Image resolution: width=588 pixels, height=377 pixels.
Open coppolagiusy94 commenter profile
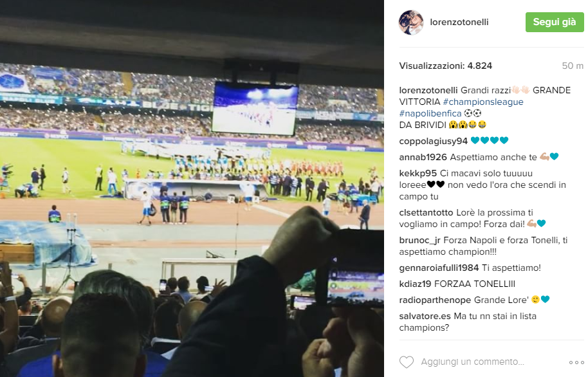click(x=433, y=141)
